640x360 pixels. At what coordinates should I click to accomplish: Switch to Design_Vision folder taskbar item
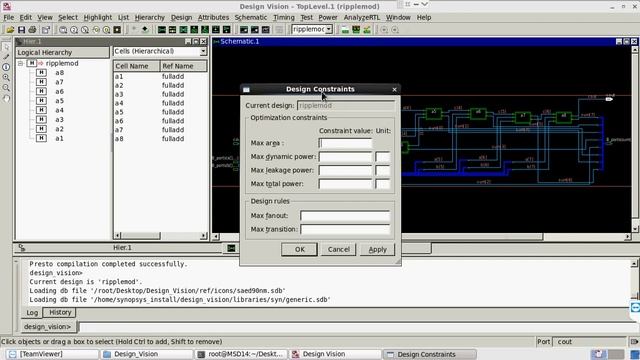coord(147,354)
